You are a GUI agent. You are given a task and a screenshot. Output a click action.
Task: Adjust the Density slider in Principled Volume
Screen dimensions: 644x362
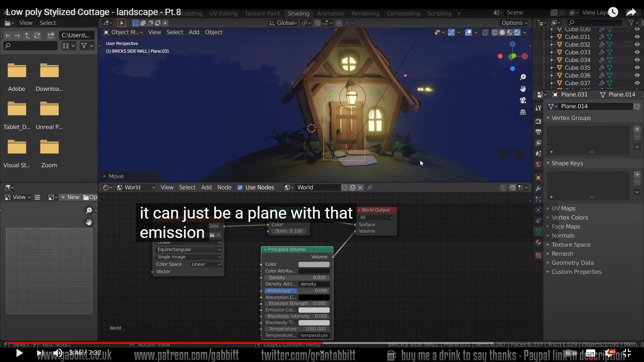point(297,278)
